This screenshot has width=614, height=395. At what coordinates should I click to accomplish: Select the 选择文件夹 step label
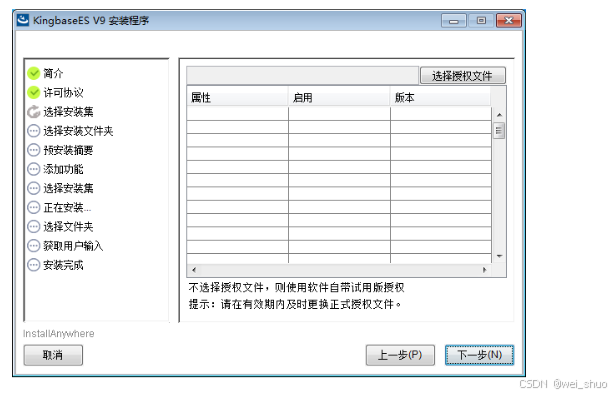click(x=68, y=226)
